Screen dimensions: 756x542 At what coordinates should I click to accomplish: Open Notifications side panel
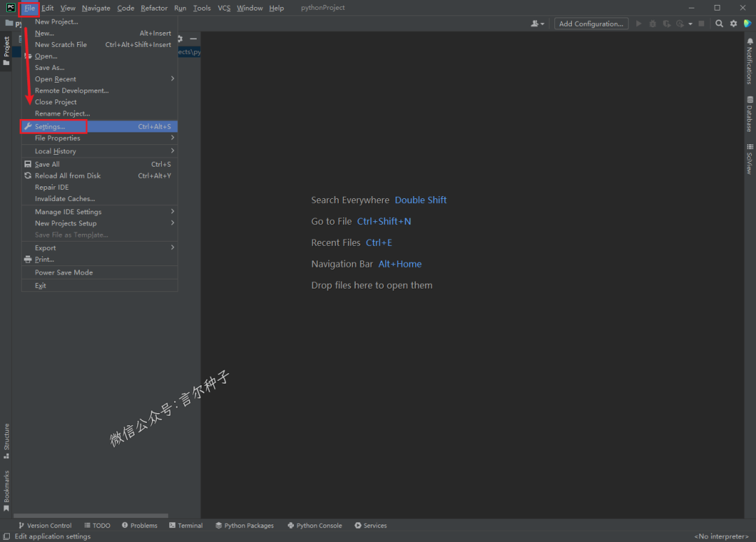(x=750, y=62)
